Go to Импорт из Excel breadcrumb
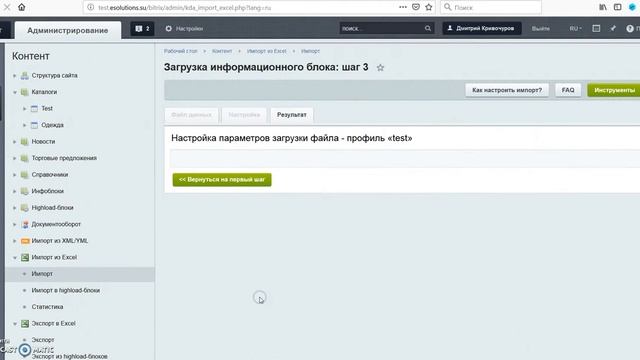 (267, 51)
